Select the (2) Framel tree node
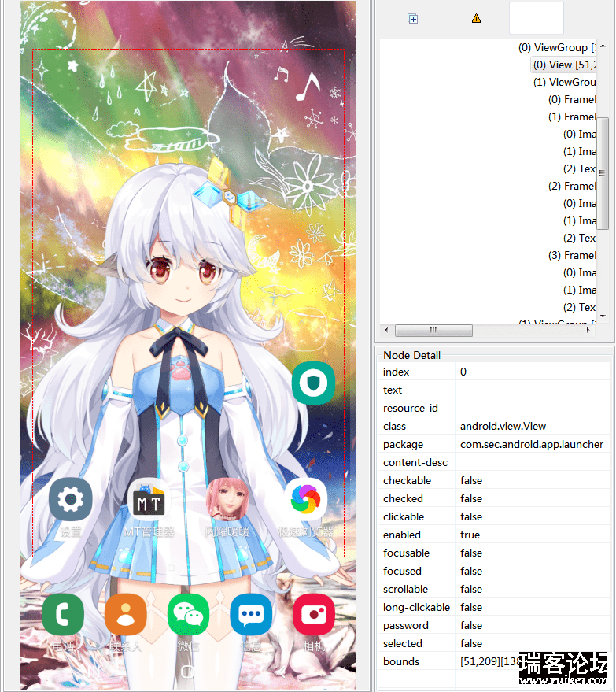The height and width of the screenshot is (692, 616). [572, 187]
